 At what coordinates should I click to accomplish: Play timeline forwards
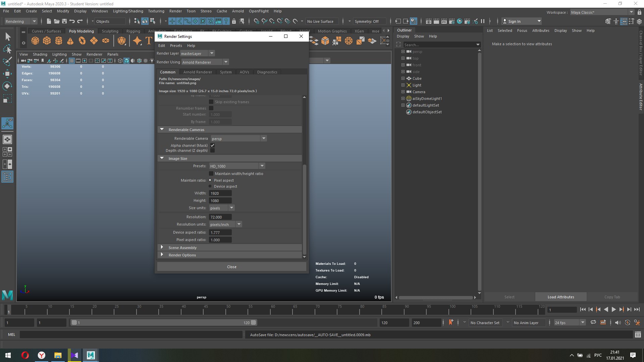[613, 309]
